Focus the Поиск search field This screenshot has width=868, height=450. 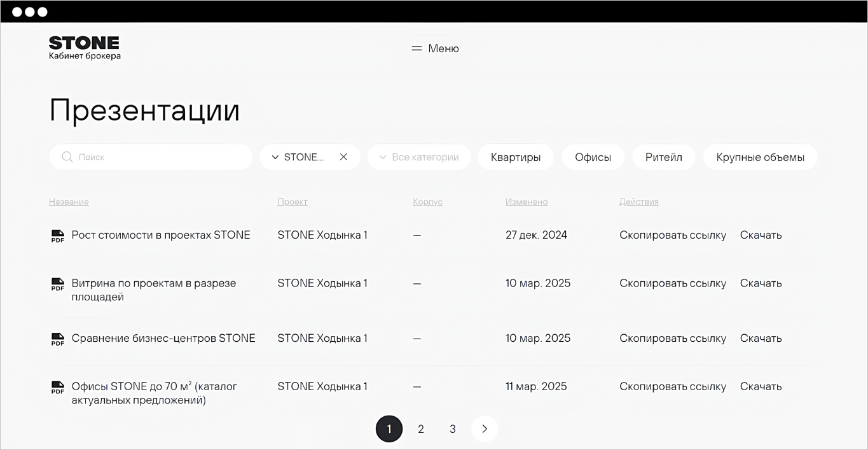point(151,157)
